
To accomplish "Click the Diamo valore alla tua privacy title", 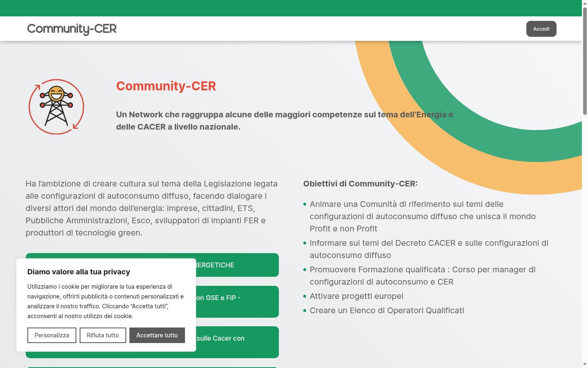I will [79, 272].
